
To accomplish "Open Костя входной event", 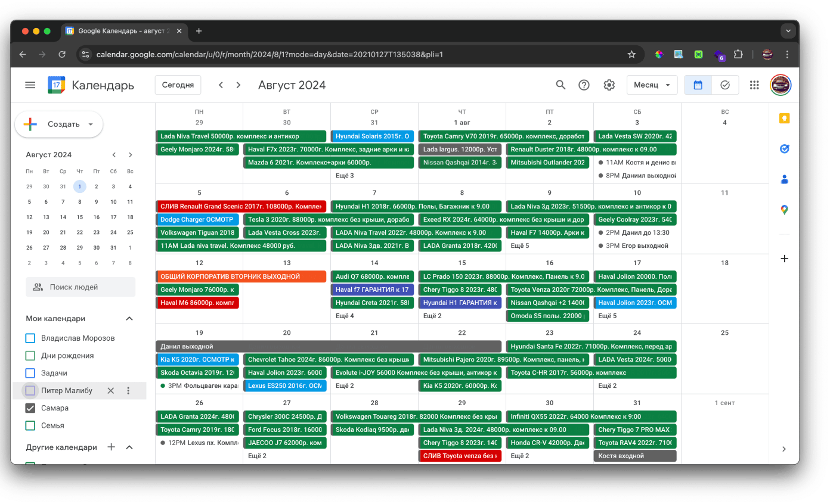I will [x=635, y=456].
